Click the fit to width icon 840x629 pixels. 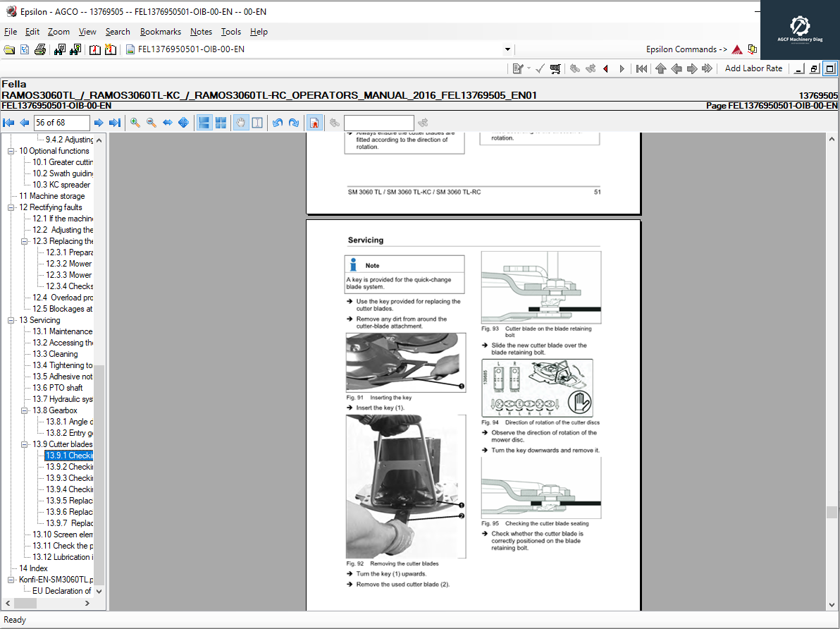click(x=168, y=123)
